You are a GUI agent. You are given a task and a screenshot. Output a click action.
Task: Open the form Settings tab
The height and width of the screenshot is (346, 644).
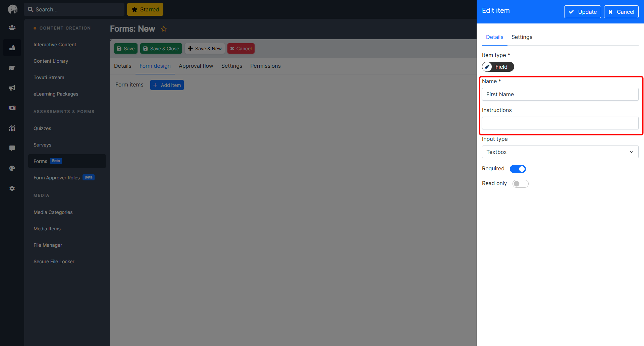pos(232,66)
